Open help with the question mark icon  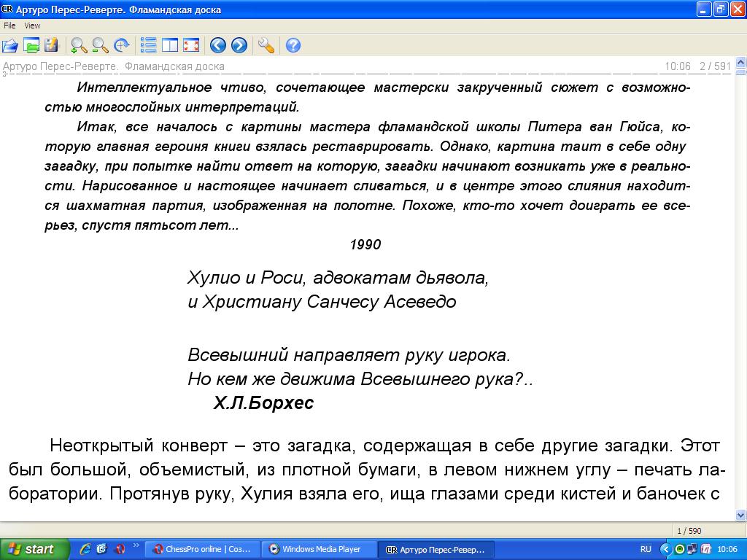(293, 46)
